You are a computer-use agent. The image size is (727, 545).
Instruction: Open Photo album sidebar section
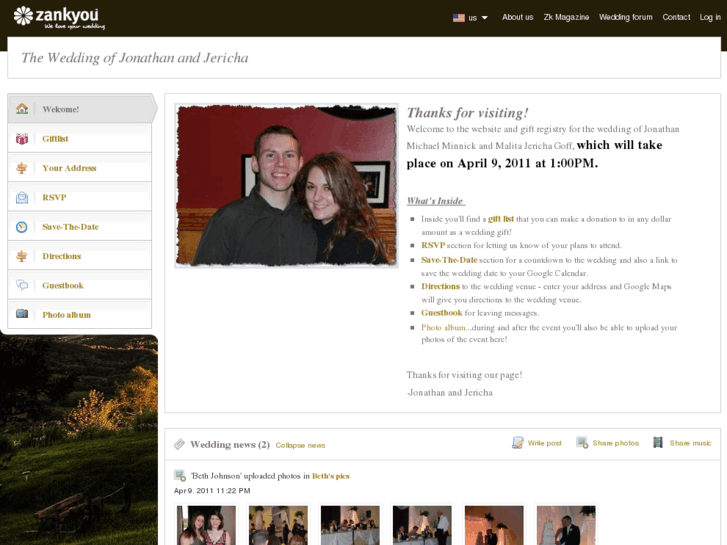[79, 314]
